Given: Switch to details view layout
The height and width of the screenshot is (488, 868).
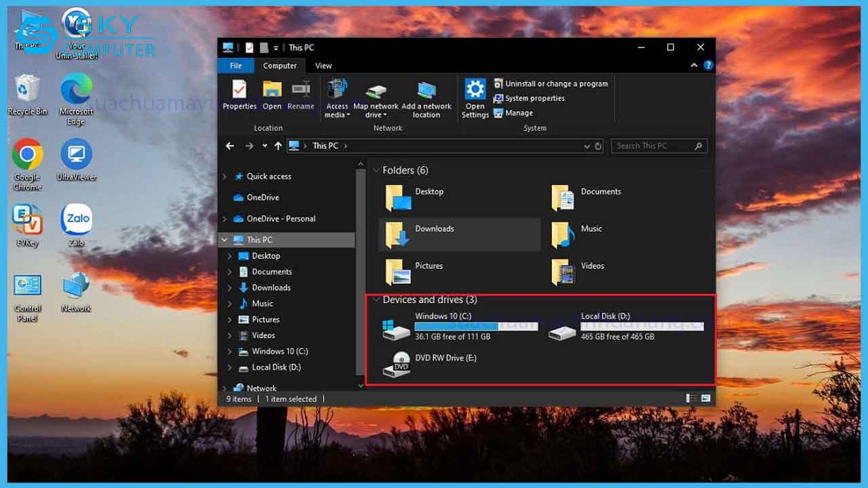Looking at the screenshot, I should point(691,399).
